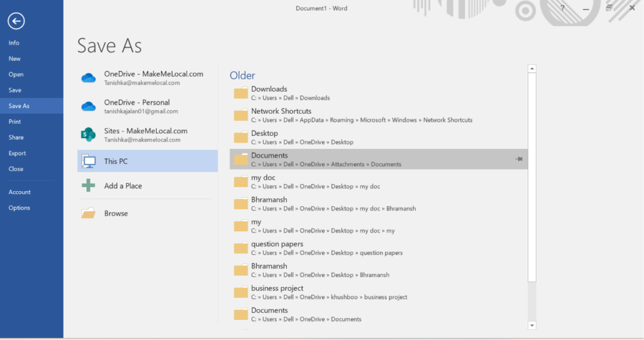Open Downloads folder entry

[x=379, y=93]
